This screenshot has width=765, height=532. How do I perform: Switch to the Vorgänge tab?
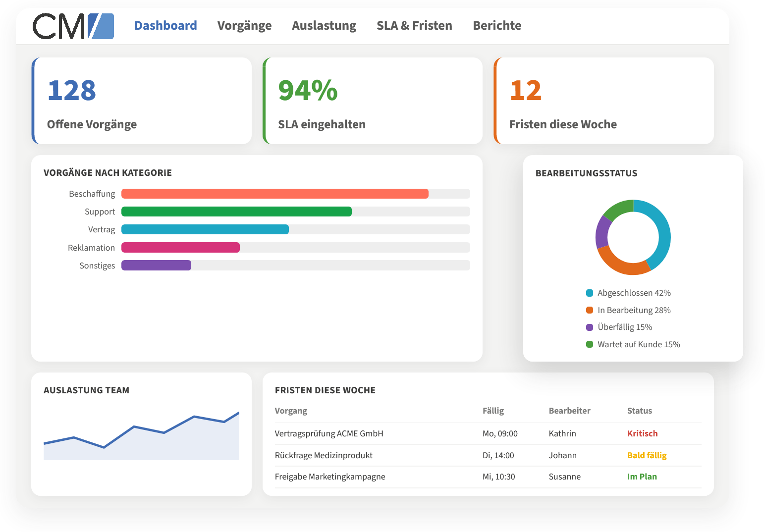pos(244,26)
